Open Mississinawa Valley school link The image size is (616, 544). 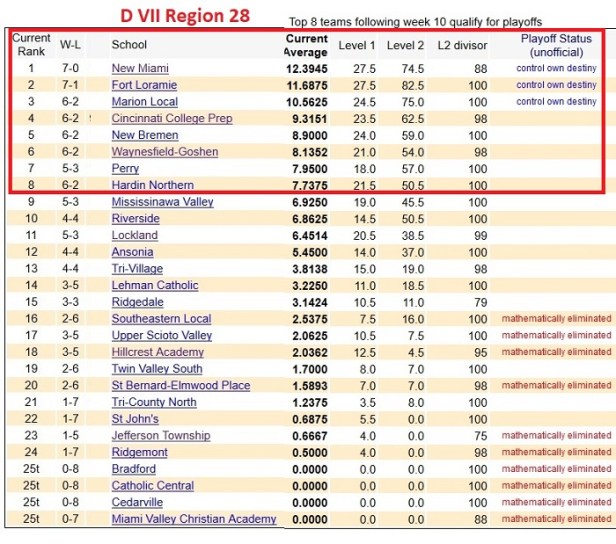(162, 202)
